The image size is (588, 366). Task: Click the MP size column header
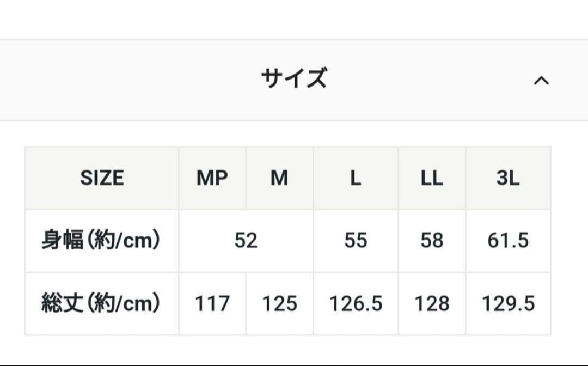pos(212,178)
